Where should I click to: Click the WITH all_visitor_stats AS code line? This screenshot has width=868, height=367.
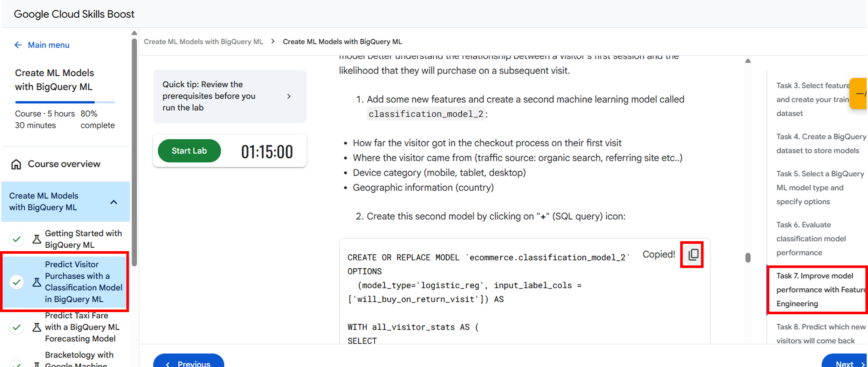click(x=413, y=327)
